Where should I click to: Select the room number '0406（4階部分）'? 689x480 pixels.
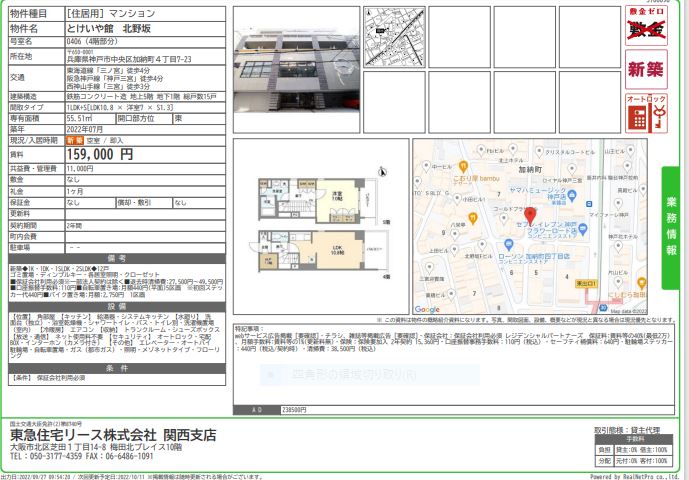[92, 41]
